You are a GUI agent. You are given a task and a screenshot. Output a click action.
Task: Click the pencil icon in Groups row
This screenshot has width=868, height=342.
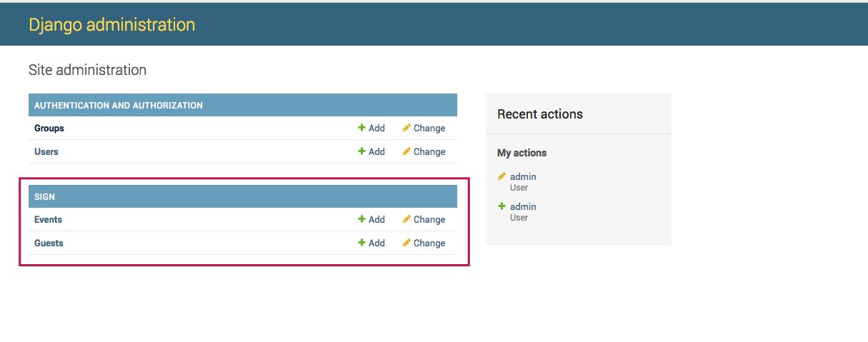406,128
